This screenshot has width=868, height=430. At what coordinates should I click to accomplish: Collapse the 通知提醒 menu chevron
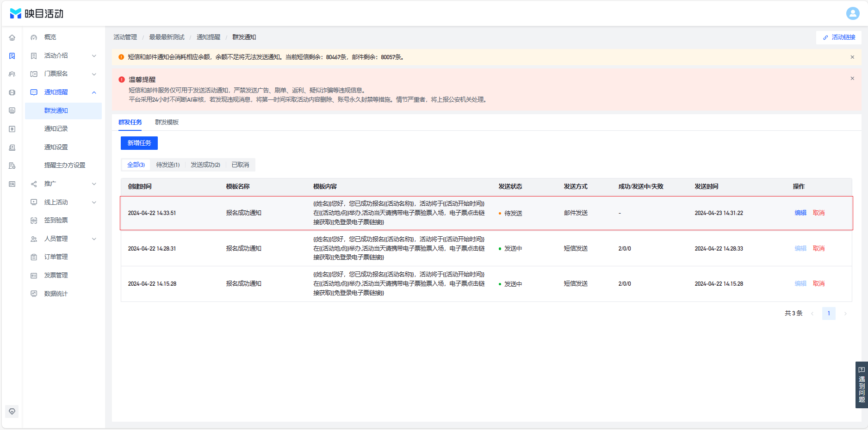pos(94,92)
